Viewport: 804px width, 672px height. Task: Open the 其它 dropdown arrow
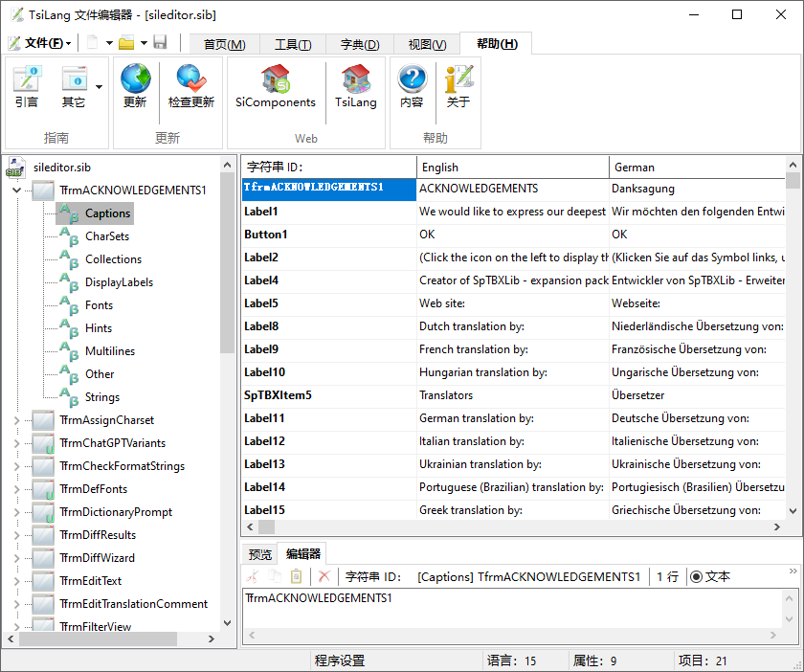pos(99,86)
